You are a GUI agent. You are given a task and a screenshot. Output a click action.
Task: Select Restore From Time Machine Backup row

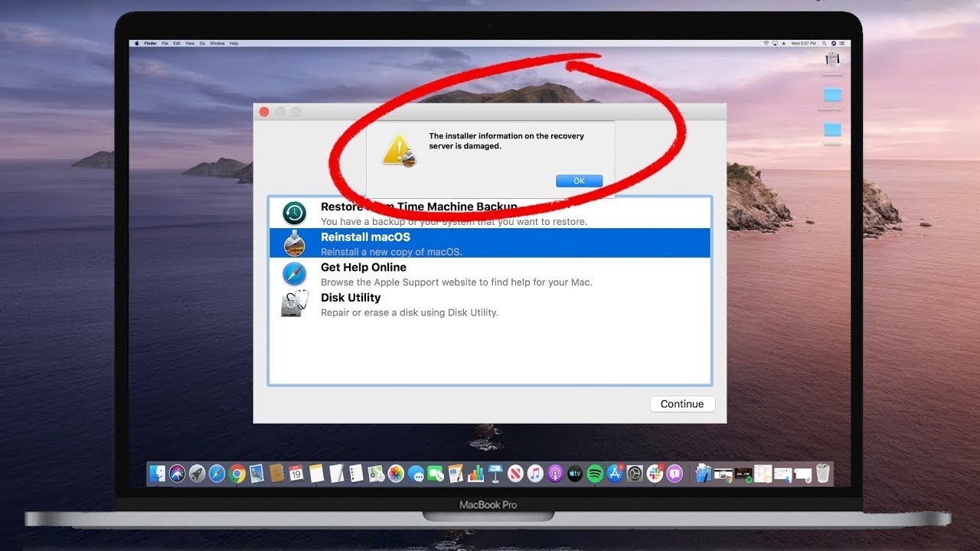[x=489, y=214]
